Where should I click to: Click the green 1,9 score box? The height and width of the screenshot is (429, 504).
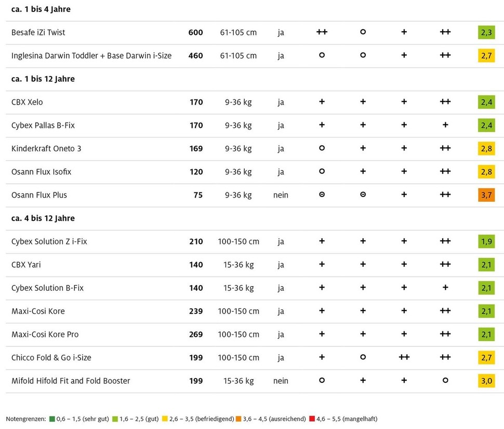coord(487,241)
